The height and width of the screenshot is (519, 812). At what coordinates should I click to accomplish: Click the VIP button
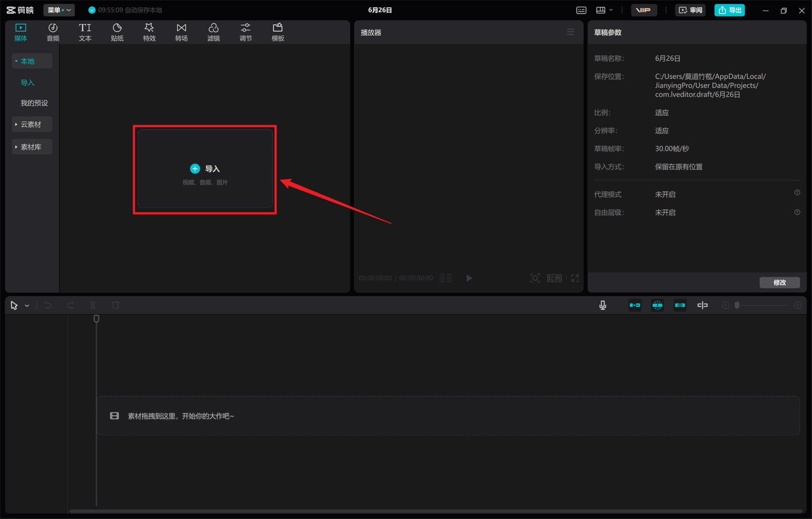click(x=644, y=10)
